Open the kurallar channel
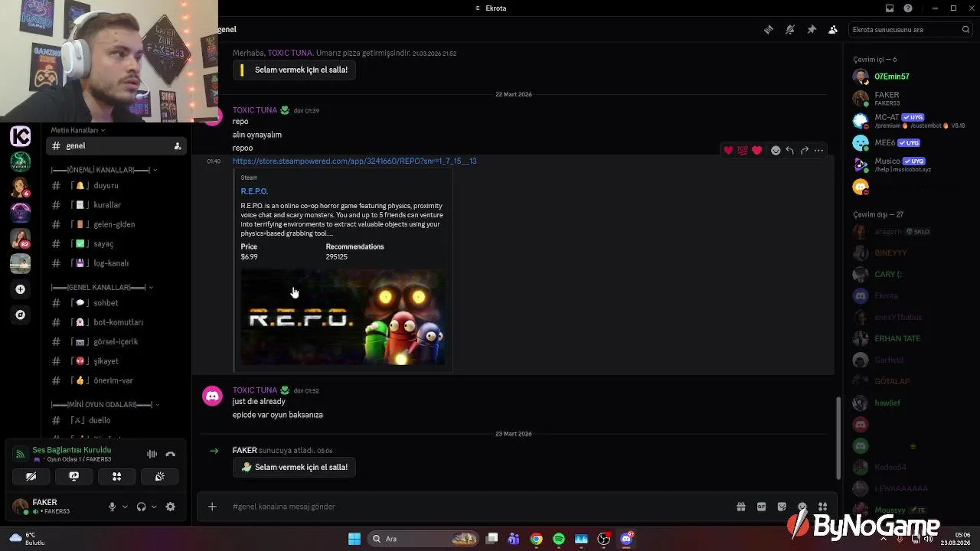Screen dimensions: 980x551 (116, 205)
